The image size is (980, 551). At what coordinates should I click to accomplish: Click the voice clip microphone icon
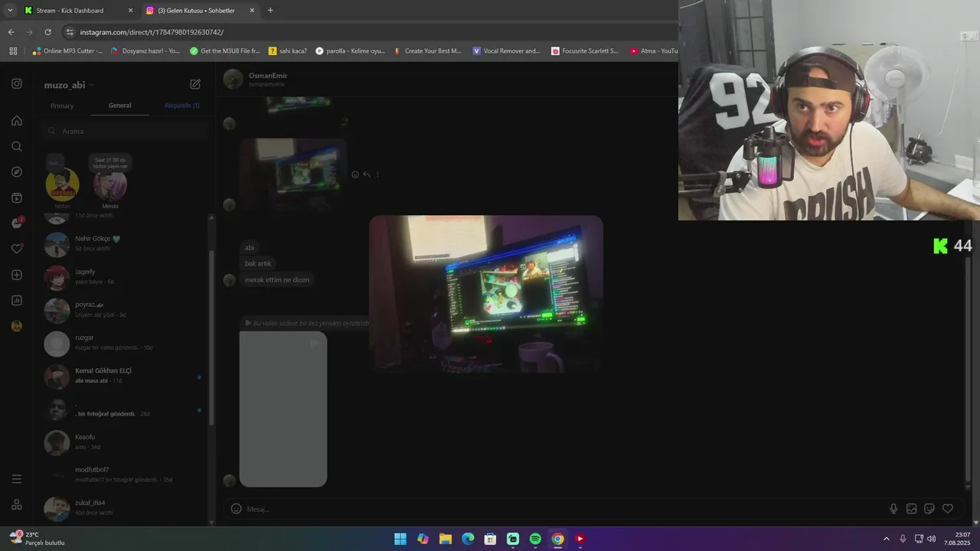click(x=893, y=509)
